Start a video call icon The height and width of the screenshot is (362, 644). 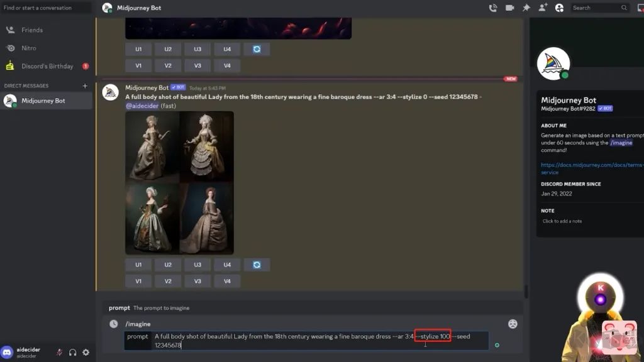click(x=509, y=8)
